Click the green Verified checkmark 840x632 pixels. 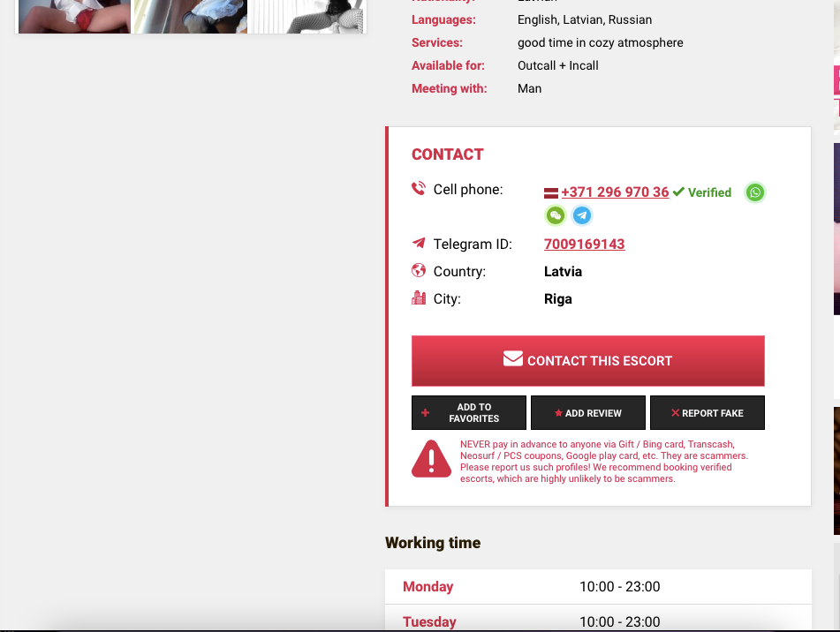(678, 192)
